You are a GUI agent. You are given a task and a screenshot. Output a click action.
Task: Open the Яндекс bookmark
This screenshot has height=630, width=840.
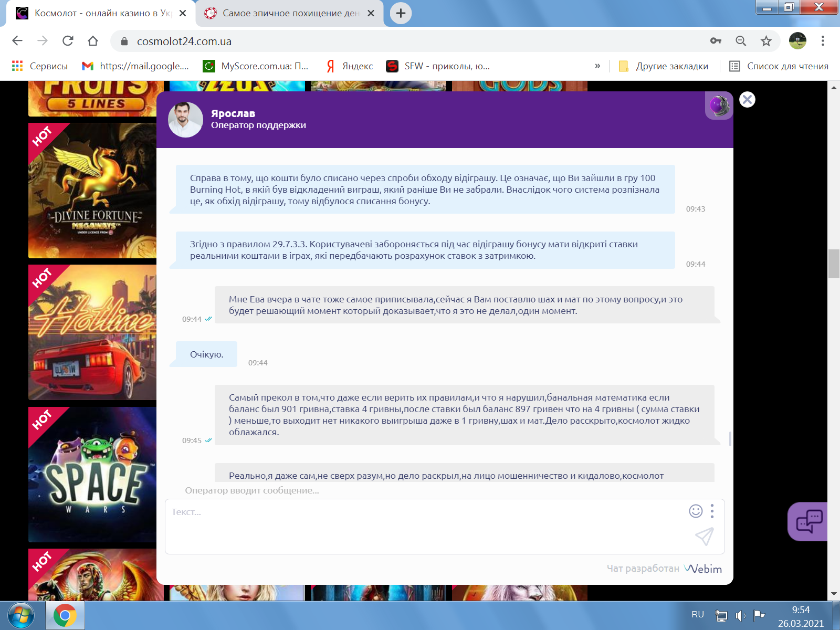coord(350,66)
